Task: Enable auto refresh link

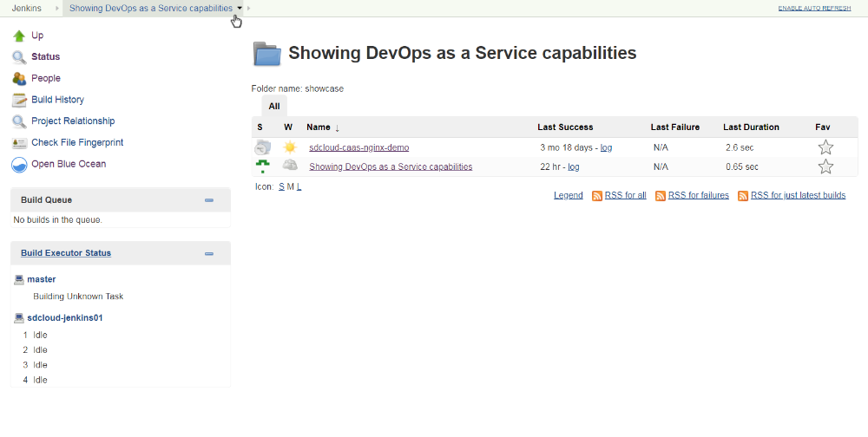Action: pos(814,9)
